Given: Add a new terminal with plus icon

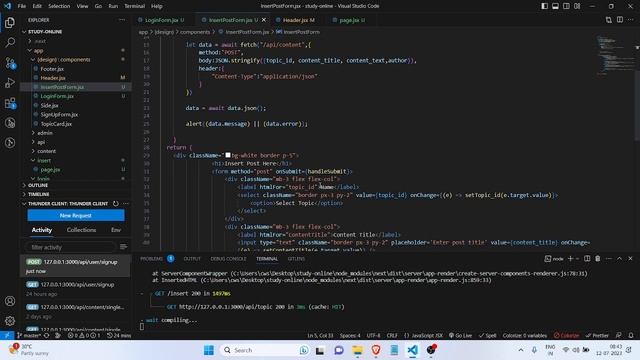Looking at the screenshot, I should (x=571, y=258).
